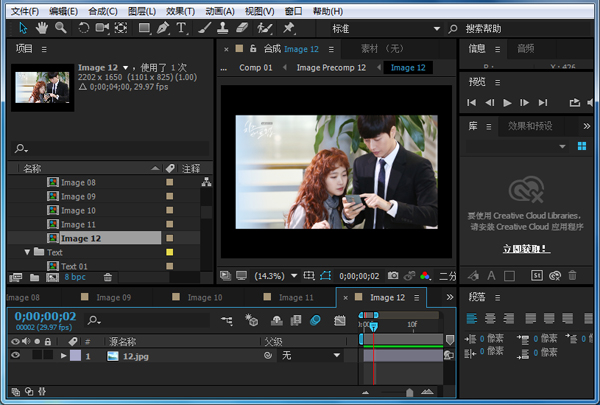Open the 合成(C) menu

(103, 11)
